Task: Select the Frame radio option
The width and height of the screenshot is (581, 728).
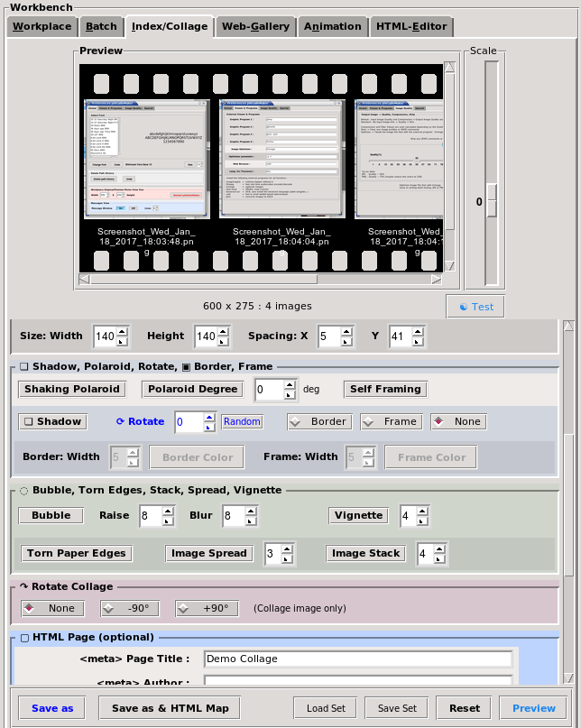Action: pyautogui.click(x=392, y=421)
